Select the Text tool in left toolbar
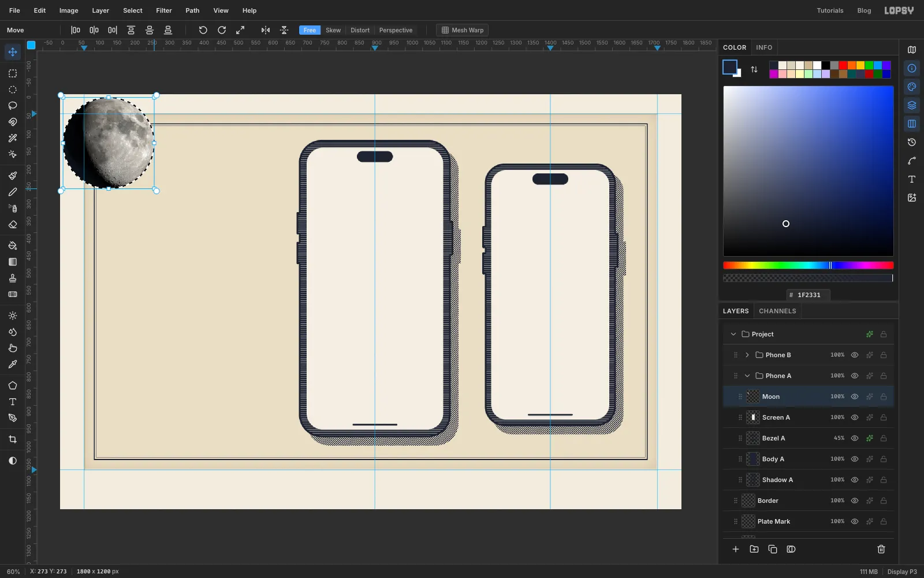 point(13,402)
